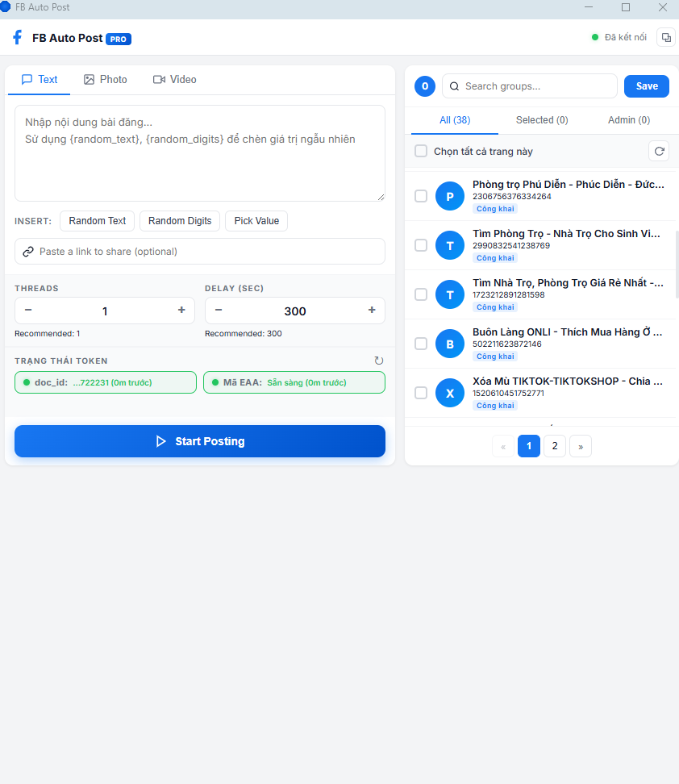Decrease the Delay value with minus
Screen dimensions: 679x784
tap(219, 311)
